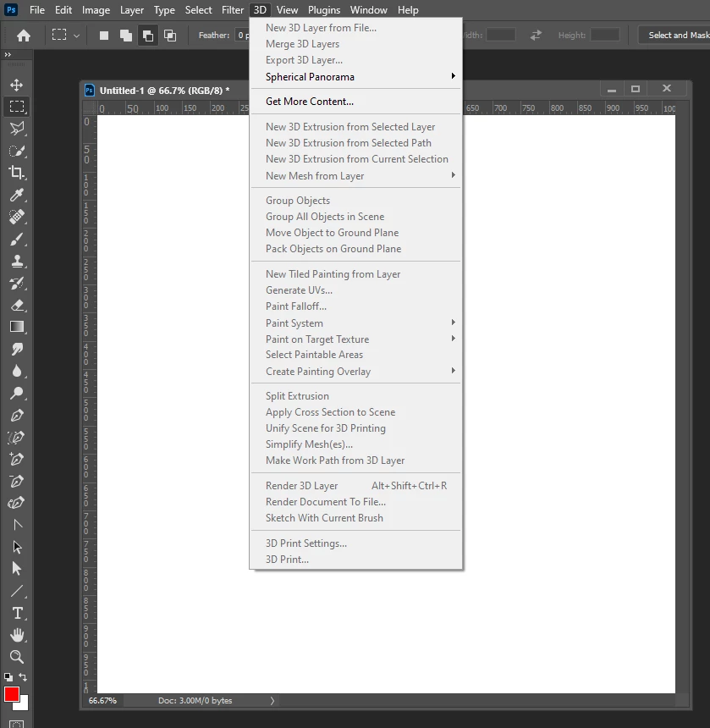
Task: Click the 66.67% zoom level field
Action: pos(102,701)
